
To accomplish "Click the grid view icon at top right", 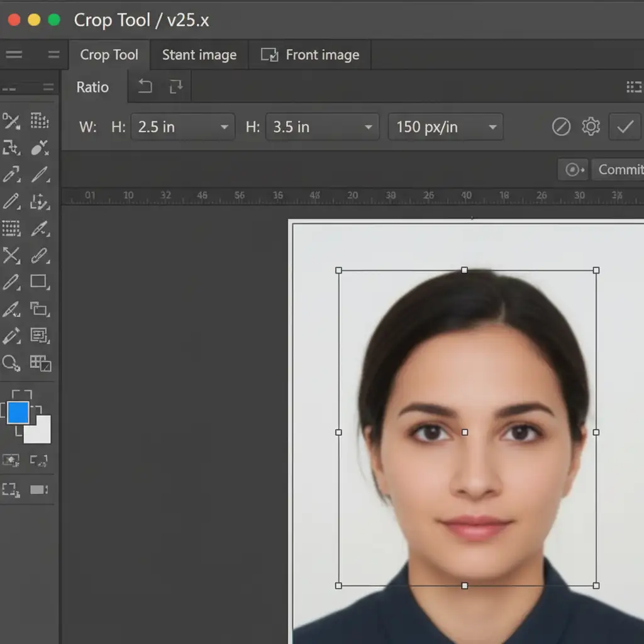I will click(634, 87).
